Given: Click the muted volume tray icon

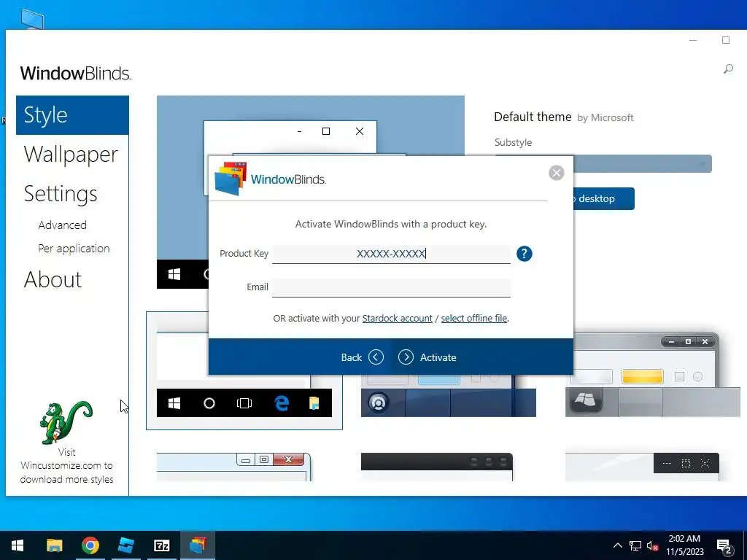Looking at the screenshot, I should point(652,545).
